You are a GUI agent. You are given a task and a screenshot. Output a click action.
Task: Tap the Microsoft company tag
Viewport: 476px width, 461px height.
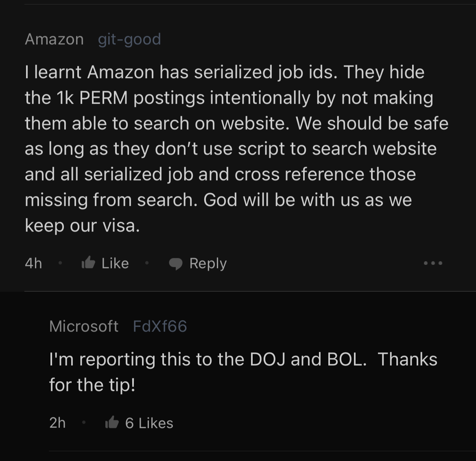84,326
